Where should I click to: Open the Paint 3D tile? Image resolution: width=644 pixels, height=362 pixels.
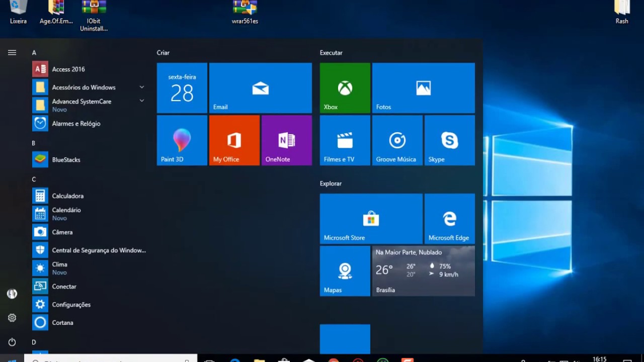[182, 140]
